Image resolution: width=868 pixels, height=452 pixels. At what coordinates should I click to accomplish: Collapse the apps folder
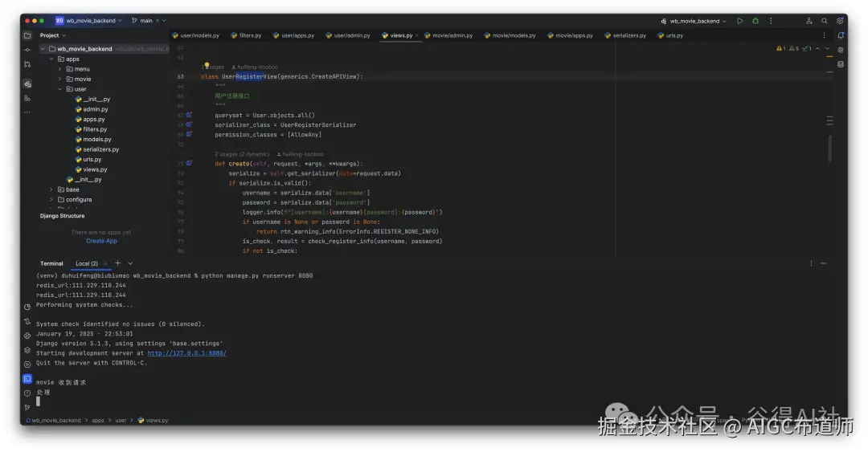[x=51, y=59]
